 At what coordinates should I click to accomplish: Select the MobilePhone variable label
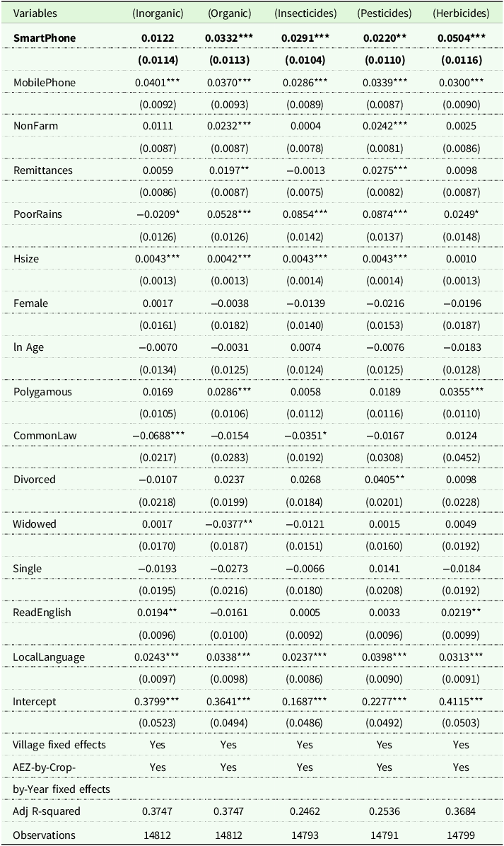point(44,83)
